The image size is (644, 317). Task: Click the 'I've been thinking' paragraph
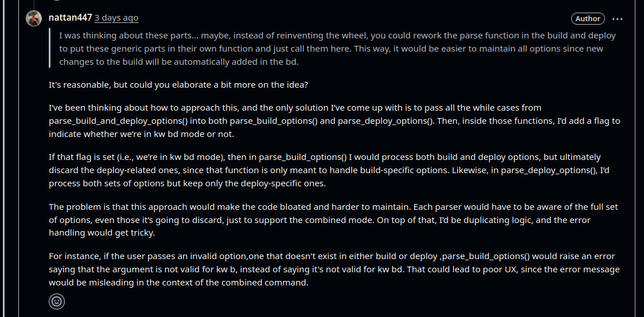pos(334,121)
